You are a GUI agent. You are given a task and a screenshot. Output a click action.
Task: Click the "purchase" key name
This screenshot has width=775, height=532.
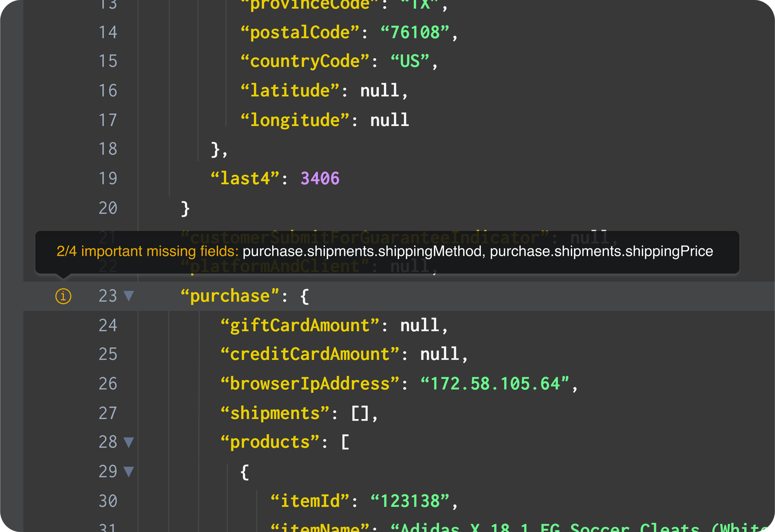(230, 296)
